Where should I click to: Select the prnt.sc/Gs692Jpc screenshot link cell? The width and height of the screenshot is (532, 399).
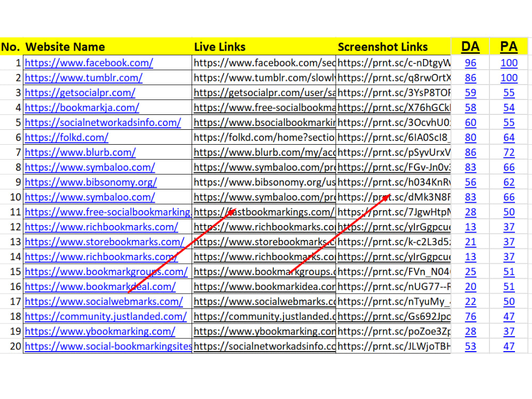coord(394,317)
